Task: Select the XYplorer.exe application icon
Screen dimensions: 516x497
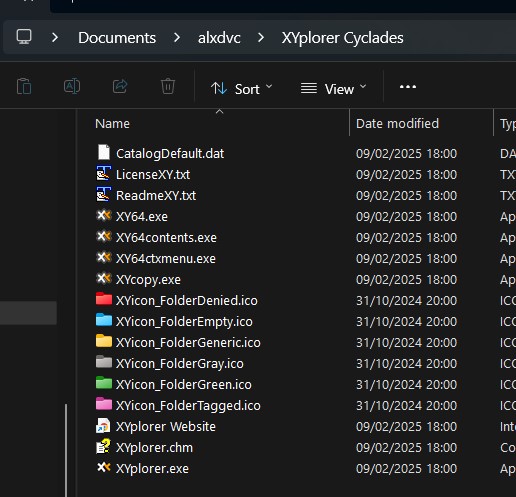Action: (104, 467)
